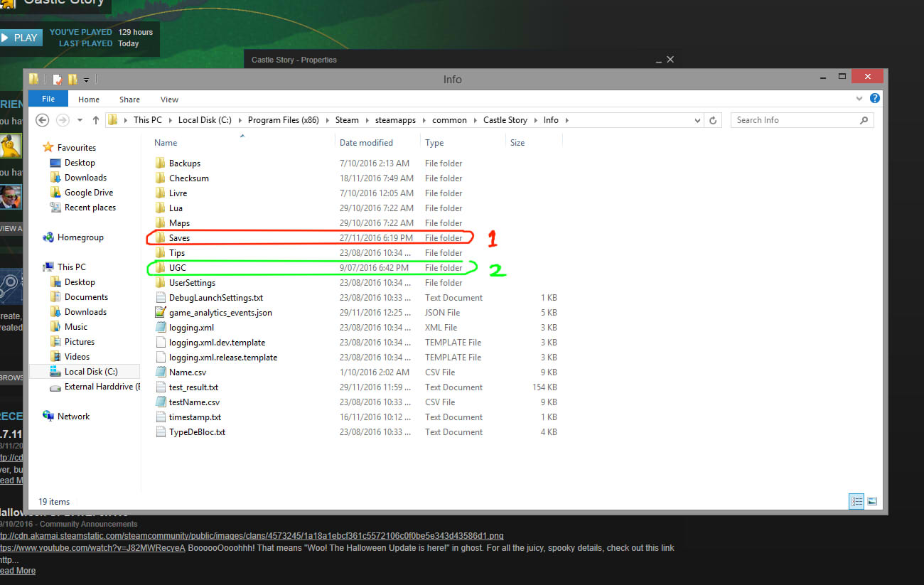This screenshot has height=585, width=924.
Task: Open the address bar history dropdown
Action: point(698,120)
